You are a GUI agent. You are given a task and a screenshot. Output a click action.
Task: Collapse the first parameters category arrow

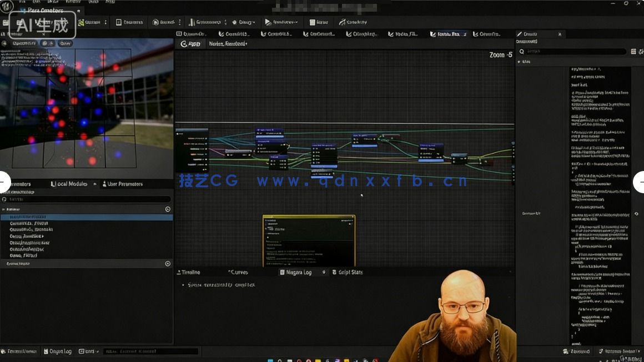(3, 209)
